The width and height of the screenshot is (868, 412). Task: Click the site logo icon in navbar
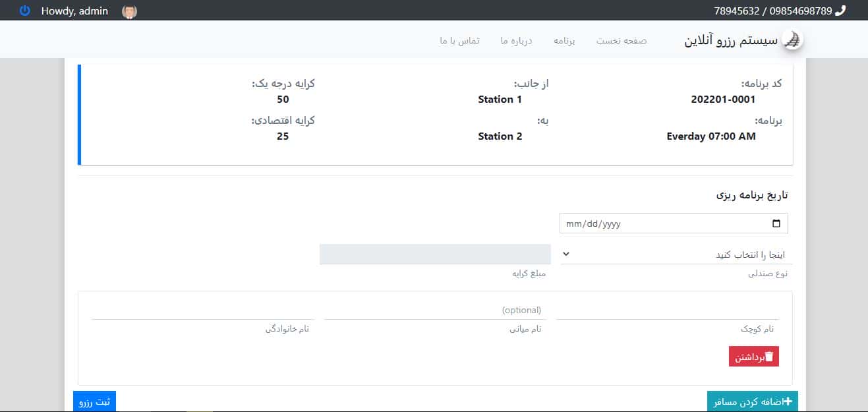pos(793,40)
